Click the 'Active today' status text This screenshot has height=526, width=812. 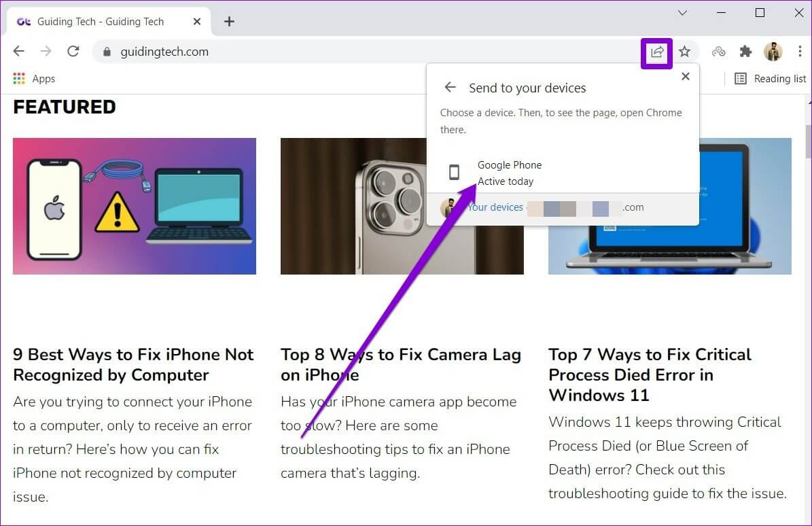pos(506,181)
